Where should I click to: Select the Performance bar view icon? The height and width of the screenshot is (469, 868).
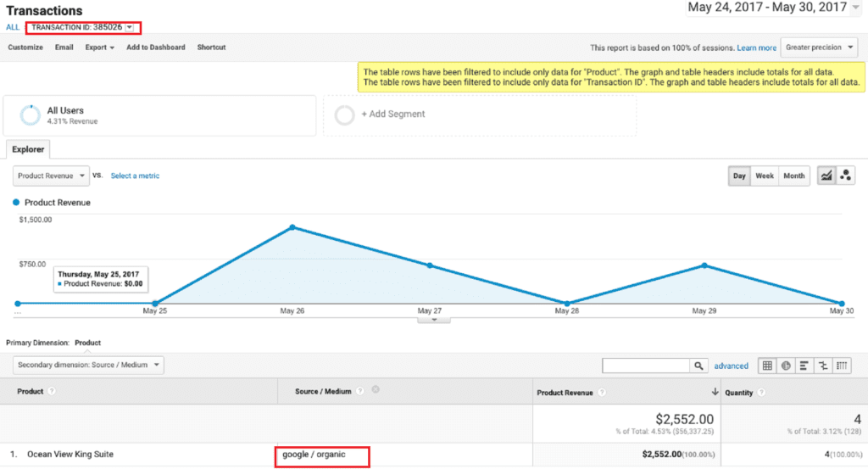(x=804, y=366)
